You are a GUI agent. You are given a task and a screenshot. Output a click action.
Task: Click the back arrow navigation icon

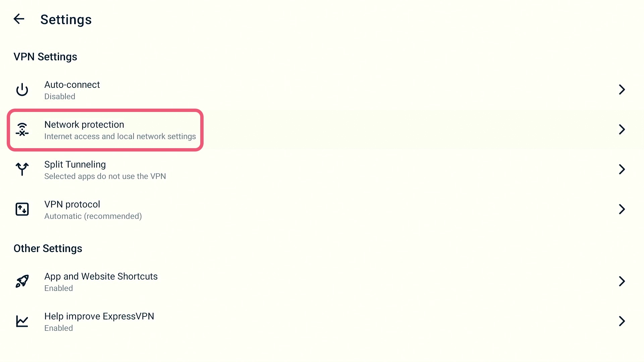coord(18,18)
